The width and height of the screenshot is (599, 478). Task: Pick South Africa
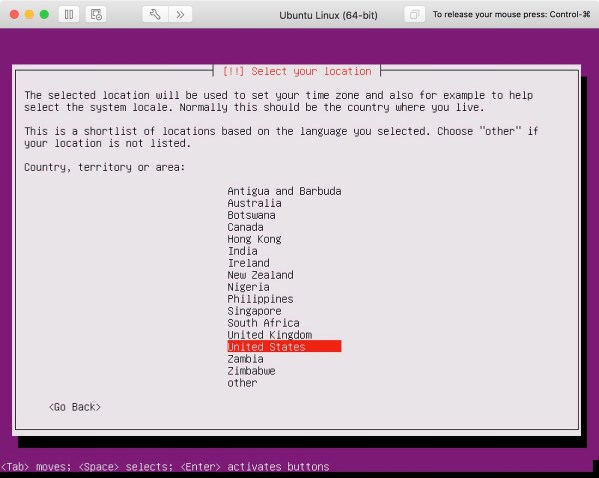[x=264, y=323]
